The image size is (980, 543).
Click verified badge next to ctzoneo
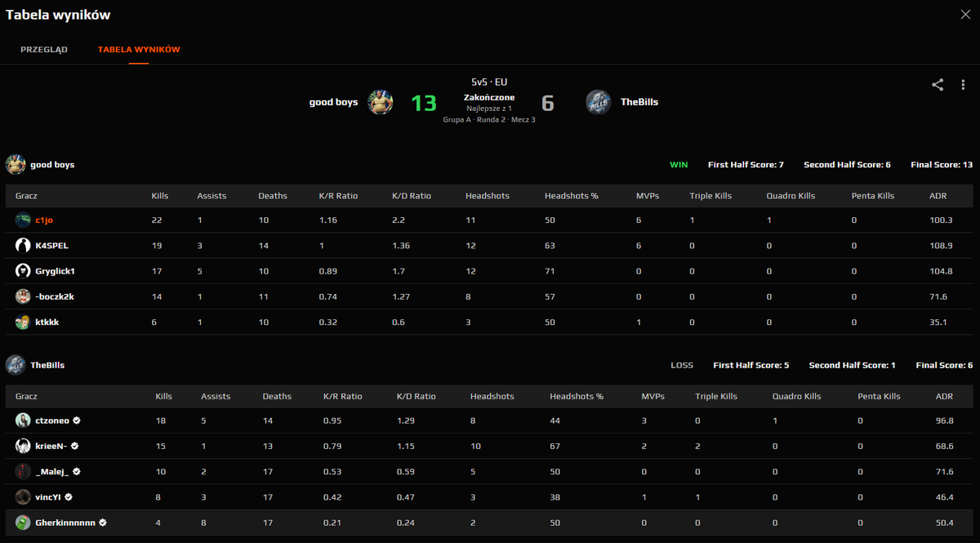coord(77,421)
